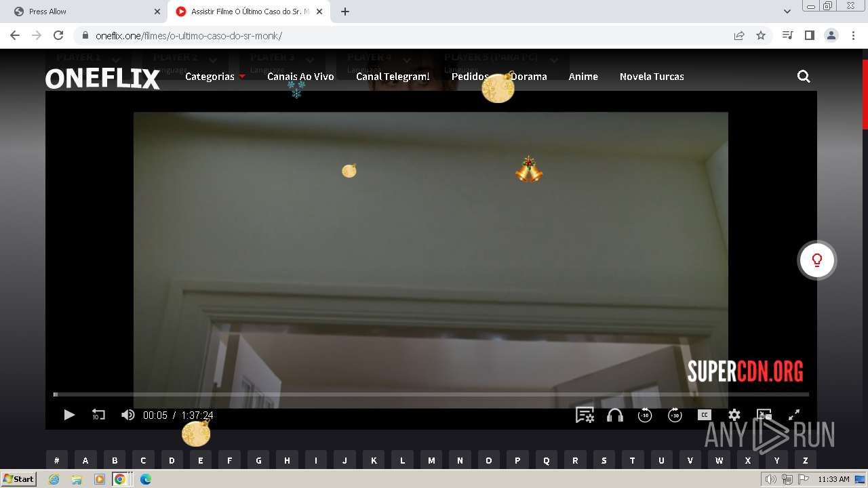Click the address bar URL
Viewport: 868px width, 488px height.
point(189,35)
